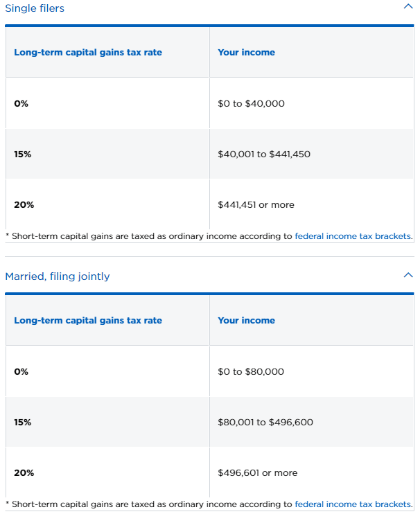The image size is (420, 514).
Task: Click Long-term capital gains tax rate header in Married table
Action: click(88, 321)
